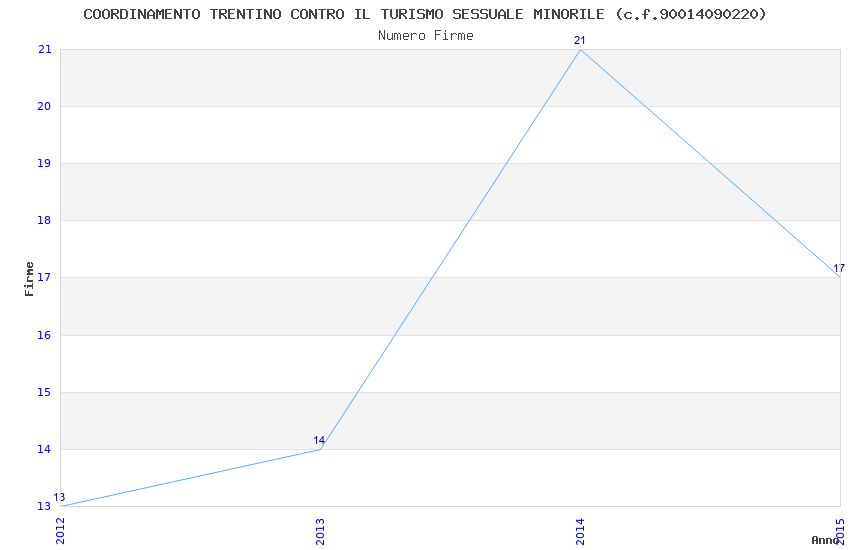Click the x-axis year label 2014
This screenshot has height=550, width=850.
(581, 531)
